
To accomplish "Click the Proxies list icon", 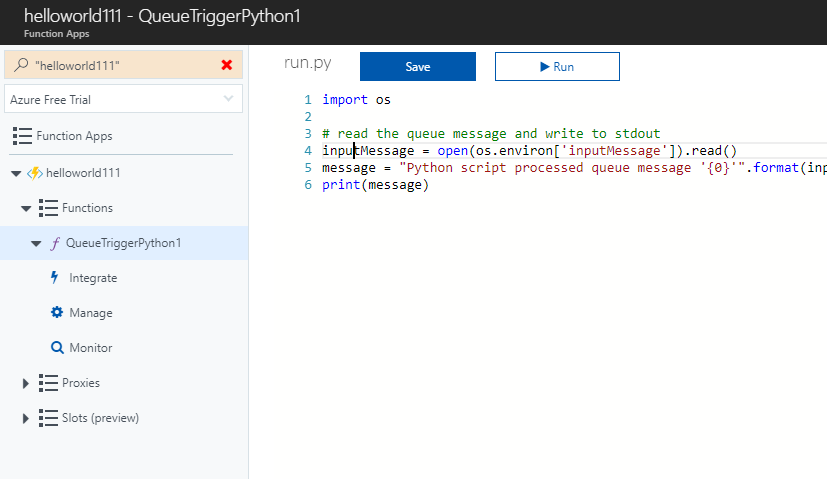I will pos(48,383).
